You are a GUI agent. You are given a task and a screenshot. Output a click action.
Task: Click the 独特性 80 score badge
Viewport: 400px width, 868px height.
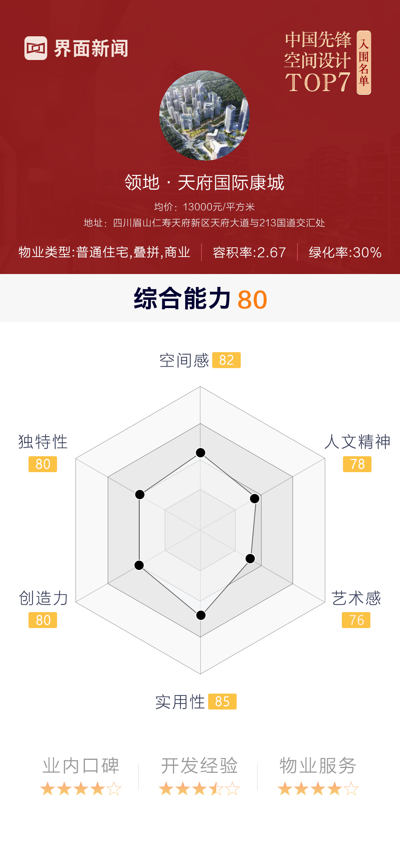point(43,464)
